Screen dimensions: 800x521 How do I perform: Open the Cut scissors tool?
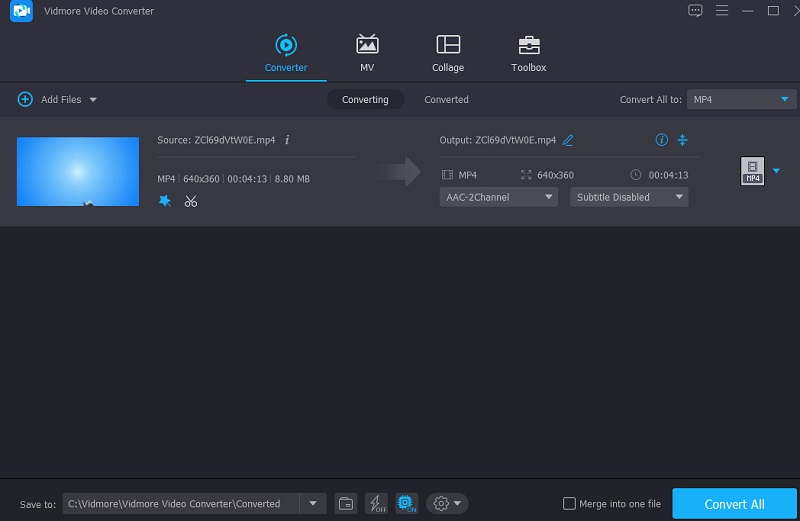pos(191,201)
